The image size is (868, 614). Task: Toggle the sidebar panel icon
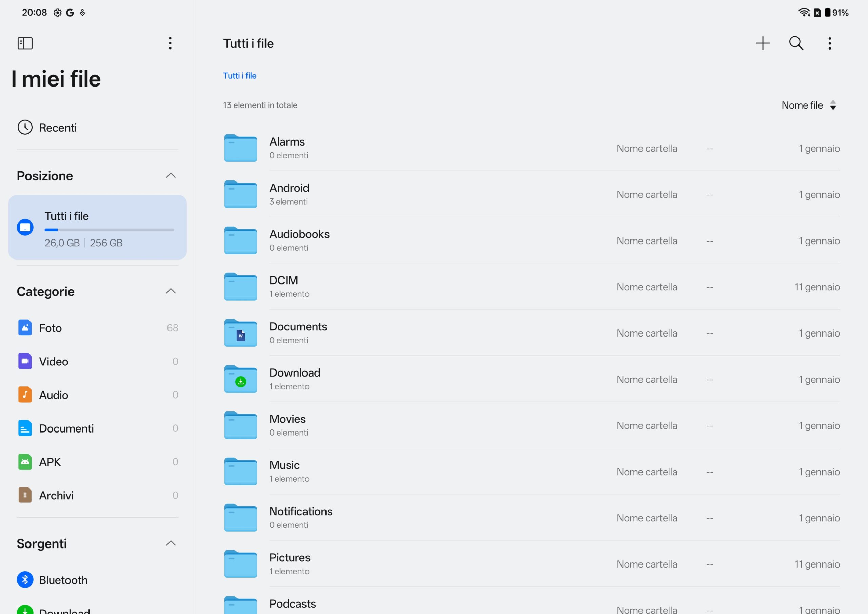coord(25,43)
